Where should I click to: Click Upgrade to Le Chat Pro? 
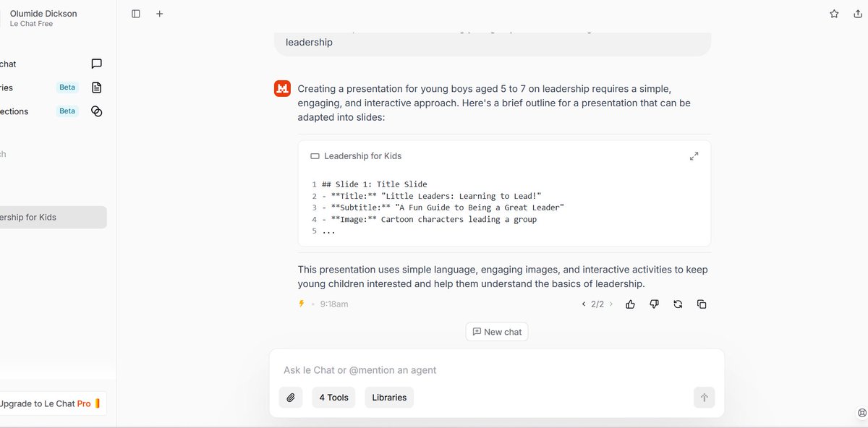(x=51, y=403)
